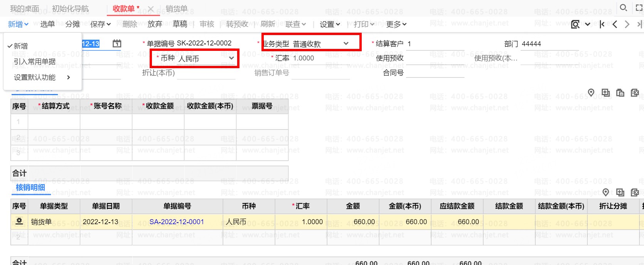
Task: Go to the next record
Action: 627,24
